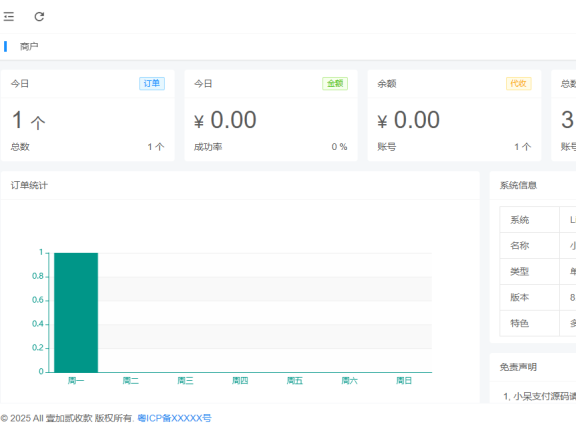Open the 粤ICP备XXXXX号 link

tap(174, 418)
